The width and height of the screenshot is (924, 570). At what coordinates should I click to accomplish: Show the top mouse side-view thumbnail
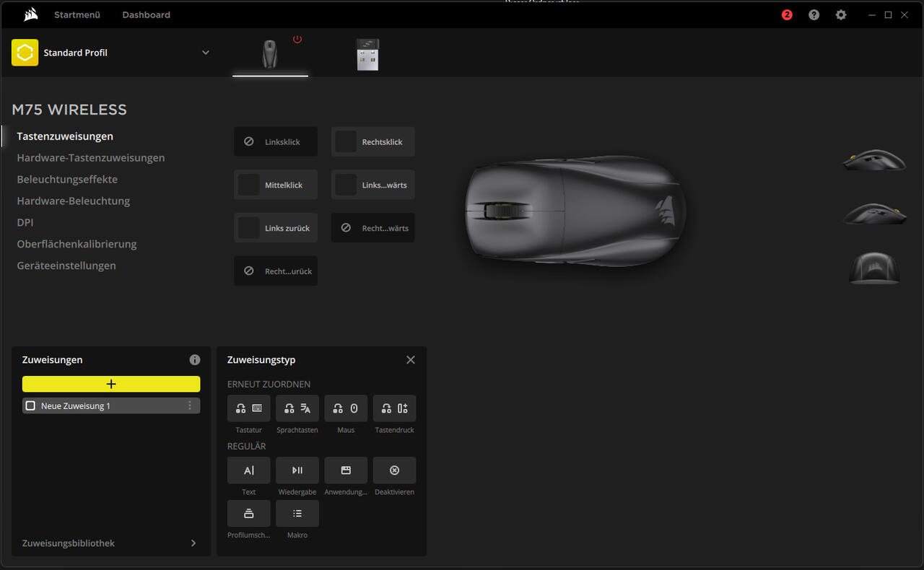tap(874, 159)
